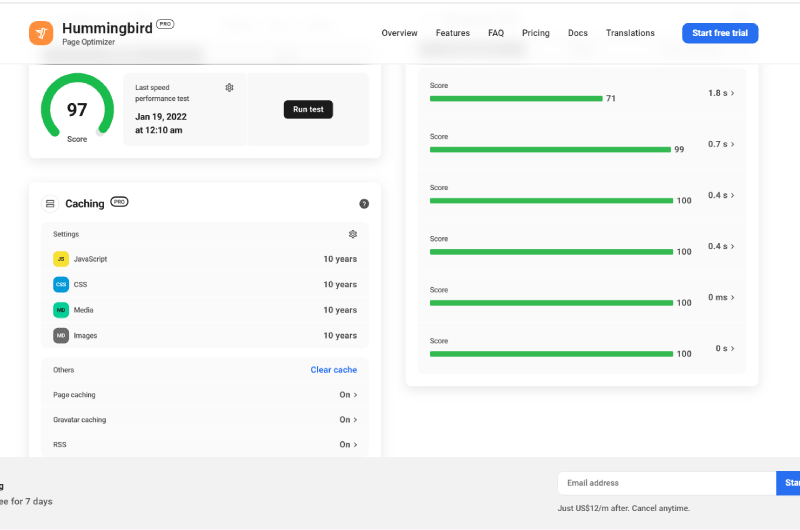This screenshot has width=800, height=530.
Task: Click the Hummingbird orange logo icon
Action: click(41, 33)
